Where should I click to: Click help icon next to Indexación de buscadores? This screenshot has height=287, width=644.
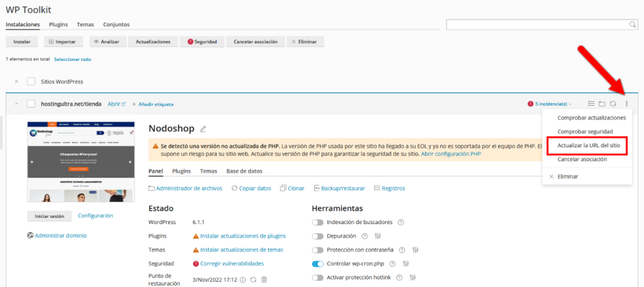point(401,222)
